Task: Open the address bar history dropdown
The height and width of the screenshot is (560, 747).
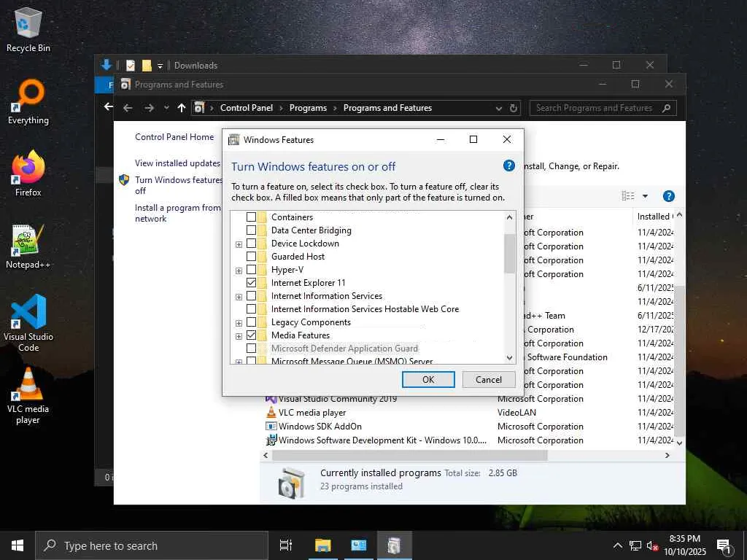Action: (x=498, y=109)
